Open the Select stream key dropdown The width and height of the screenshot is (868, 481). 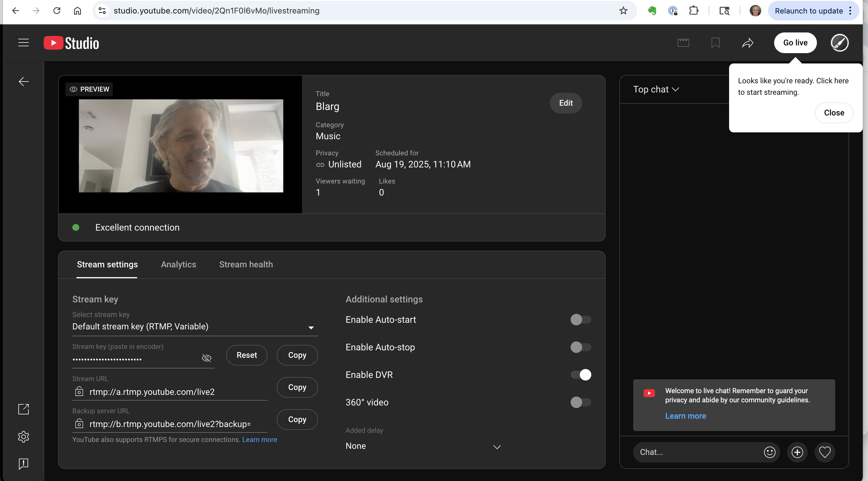pyautogui.click(x=195, y=327)
